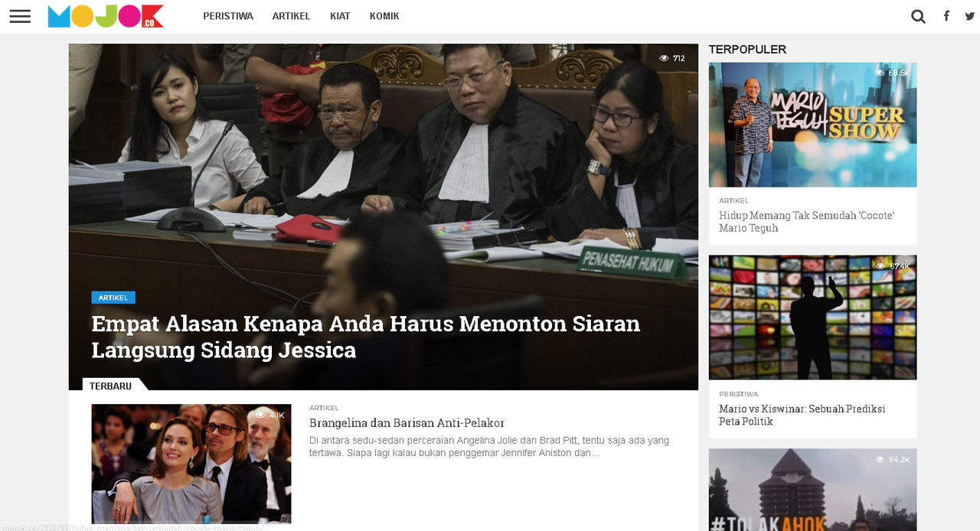The height and width of the screenshot is (531, 980).
Task: Click the blue ARTIKEL tag on featured image
Action: [x=113, y=298]
